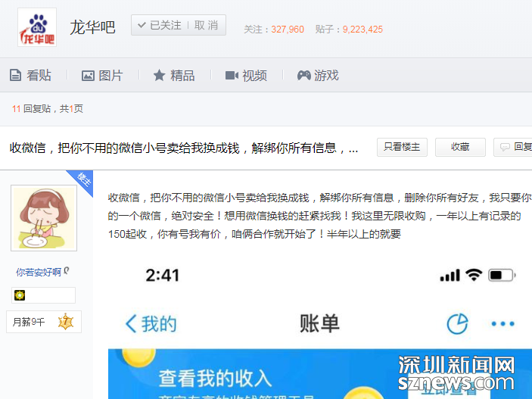Toggle the 已关注 follow status checkmark
This screenshot has height=399, width=532.
click(141, 25)
